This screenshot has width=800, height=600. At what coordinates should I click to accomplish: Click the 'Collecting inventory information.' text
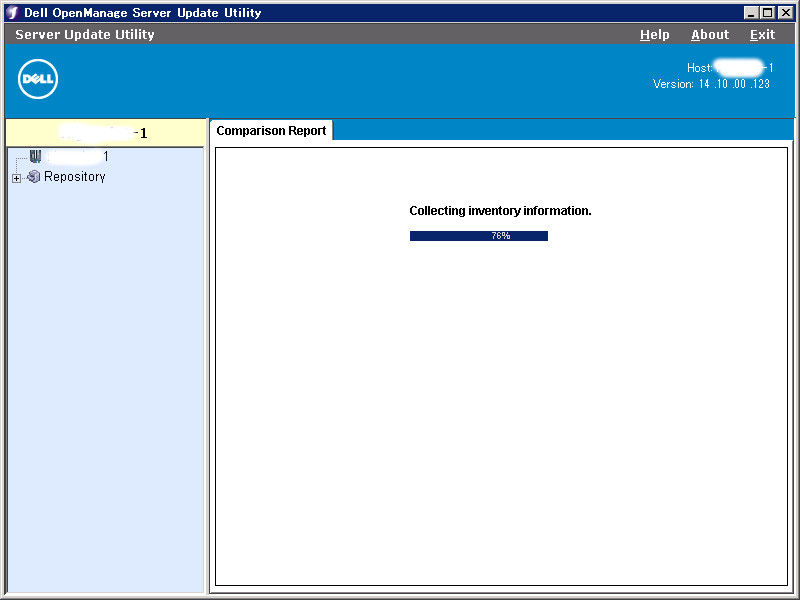click(500, 211)
